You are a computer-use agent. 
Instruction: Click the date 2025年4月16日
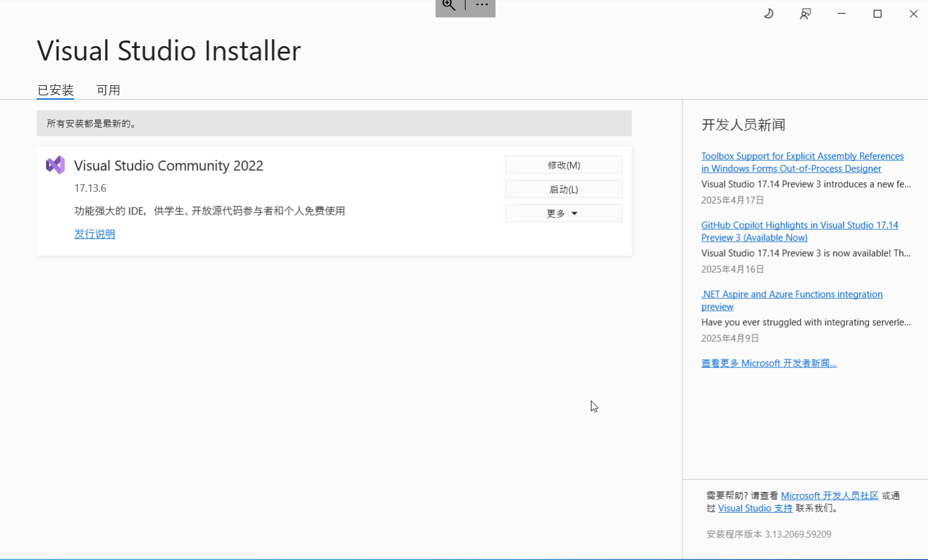point(732,269)
